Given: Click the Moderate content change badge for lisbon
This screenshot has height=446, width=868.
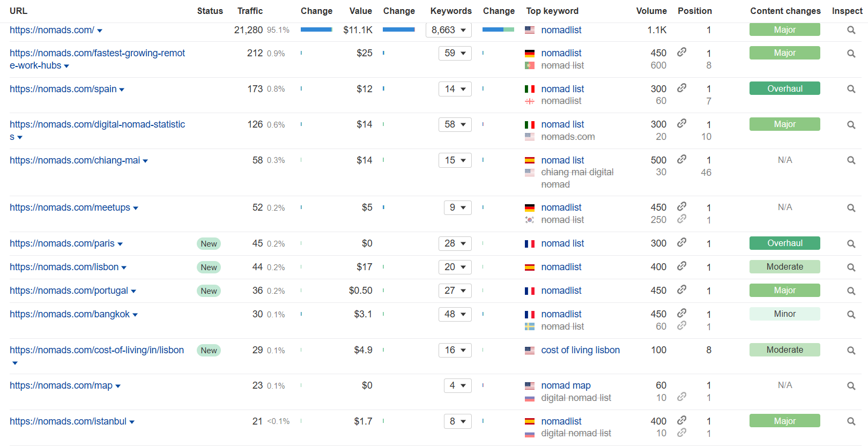Looking at the screenshot, I should 785,266.
